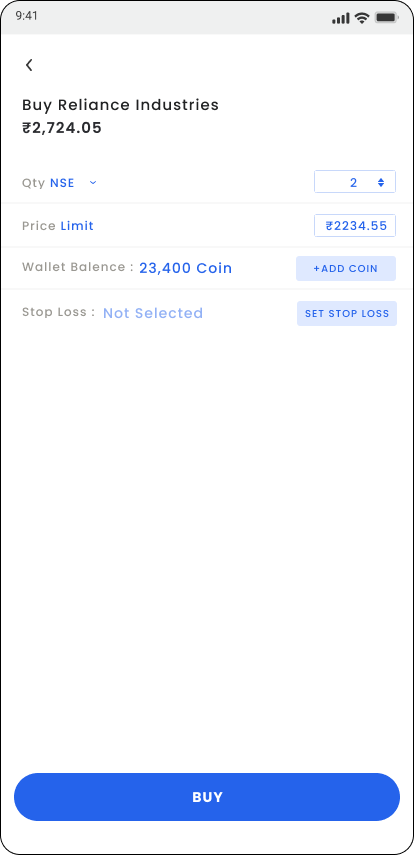Image resolution: width=414 pixels, height=855 pixels.
Task: Select the NSE exchange label
Action: (62, 183)
